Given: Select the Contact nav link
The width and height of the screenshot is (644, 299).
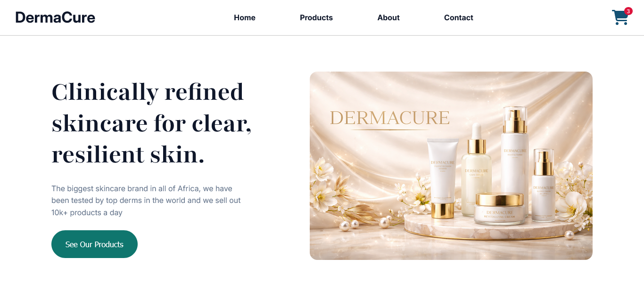Looking at the screenshot, I should tap(459, 17).
